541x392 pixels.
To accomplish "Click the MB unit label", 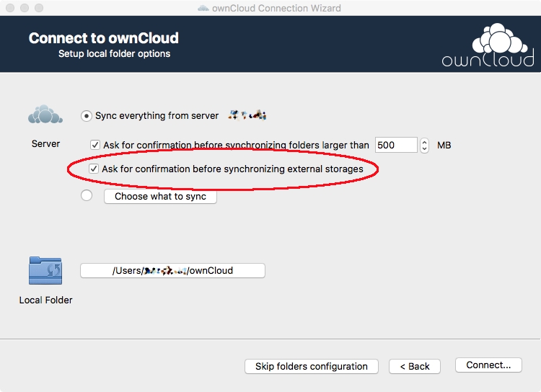I will [444, 145].
